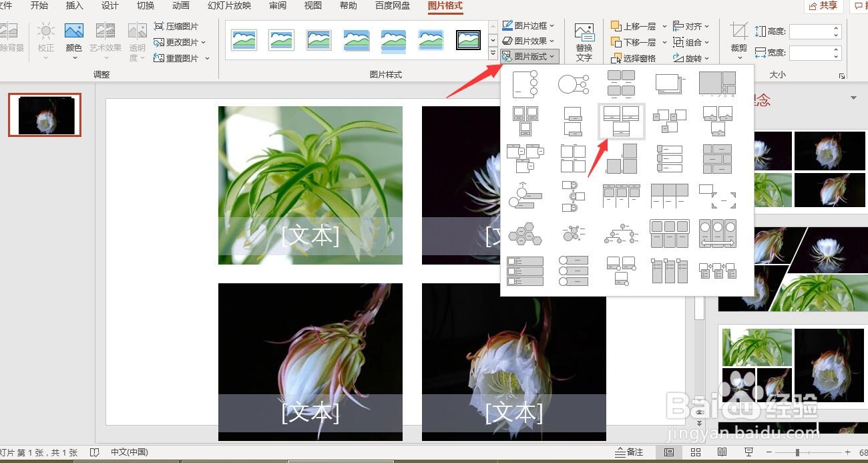Select the circular picture callout layout

573,84
